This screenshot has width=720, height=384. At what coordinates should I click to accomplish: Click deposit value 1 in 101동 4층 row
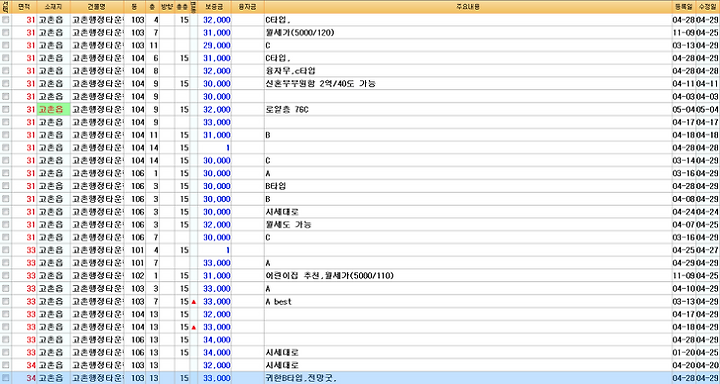click(228, 250)
